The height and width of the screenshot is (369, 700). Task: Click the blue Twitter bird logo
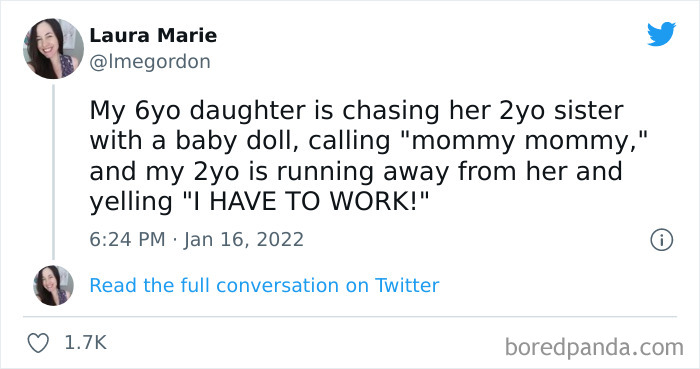(661, 34)
